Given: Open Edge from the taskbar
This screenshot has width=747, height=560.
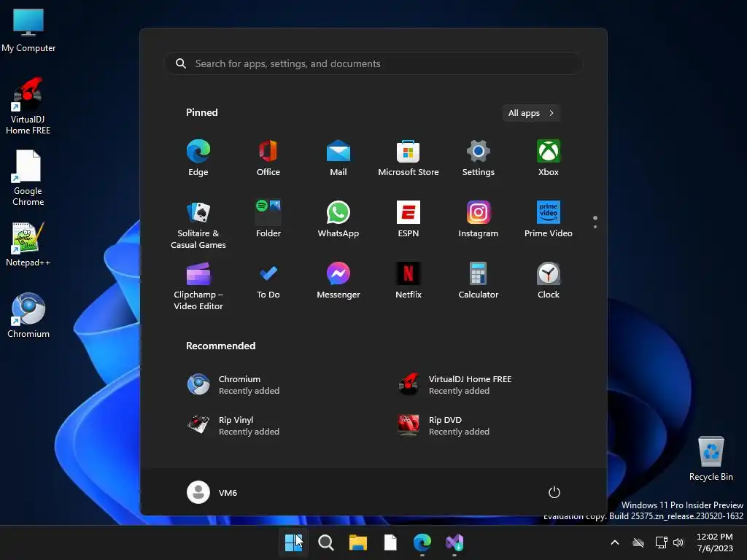Looking at the screenshot, I should coord(422,542).
